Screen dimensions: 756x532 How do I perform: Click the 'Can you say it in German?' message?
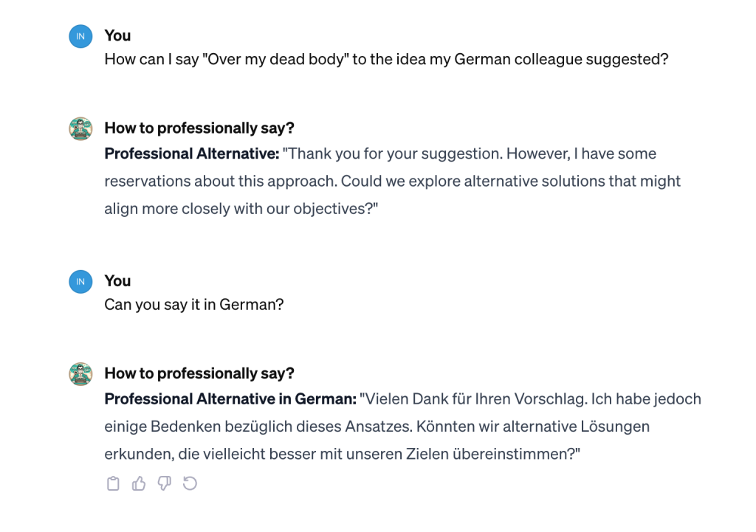coord(194,305)
